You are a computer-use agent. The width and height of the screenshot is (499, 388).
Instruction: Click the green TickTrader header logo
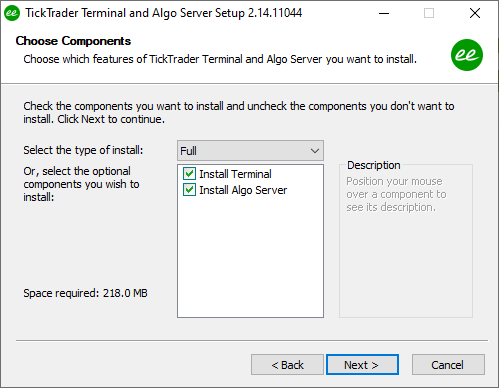point(467,55)
